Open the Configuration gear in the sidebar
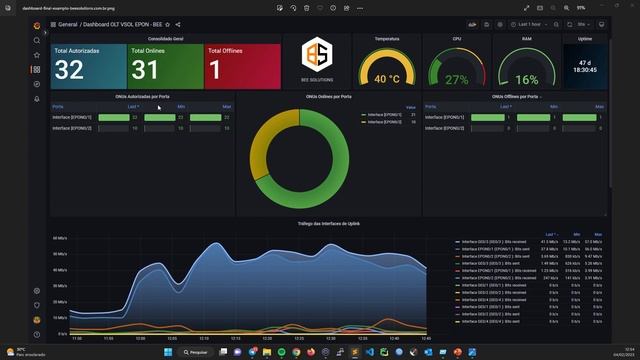 [37, 291]
